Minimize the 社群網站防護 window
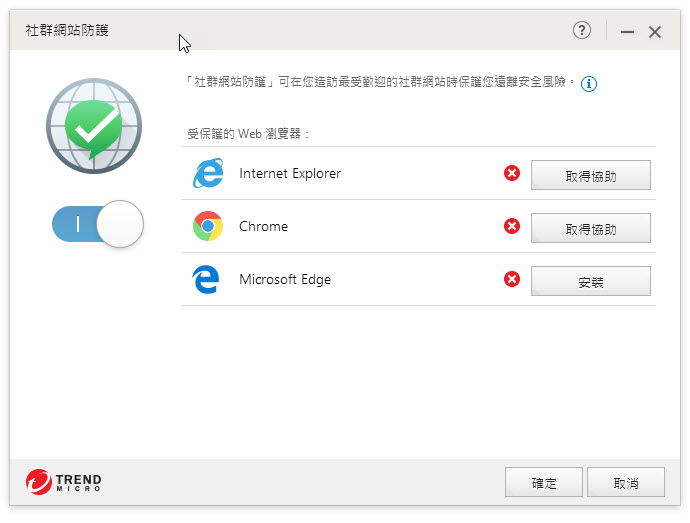The width and height of the screenshot is (690, 523). coord(627,32)
